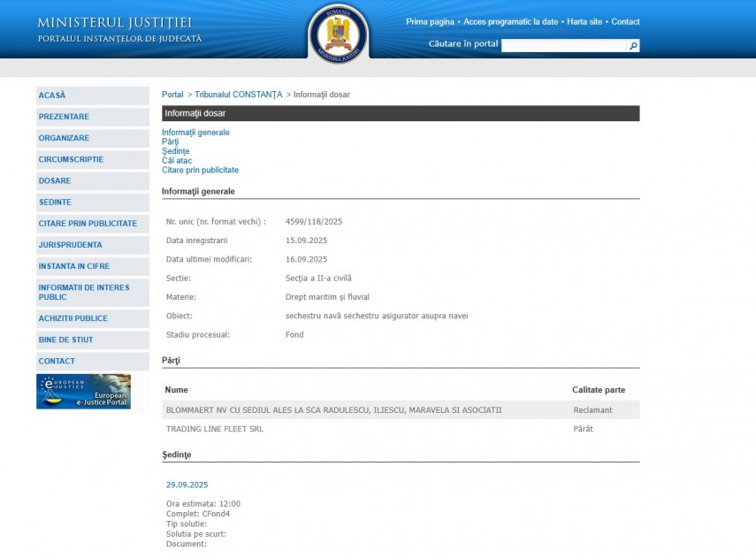Open the CIRCUMSCRIPTIE menu entry

point(93,160)
